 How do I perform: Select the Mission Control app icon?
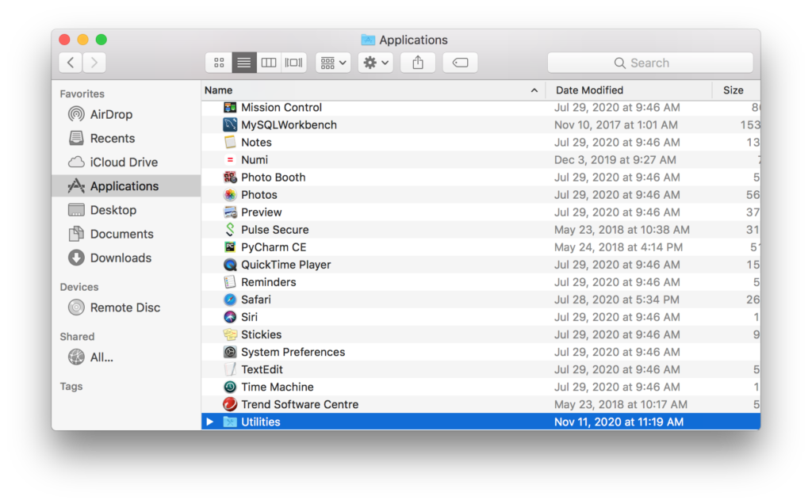pos(230,108)
